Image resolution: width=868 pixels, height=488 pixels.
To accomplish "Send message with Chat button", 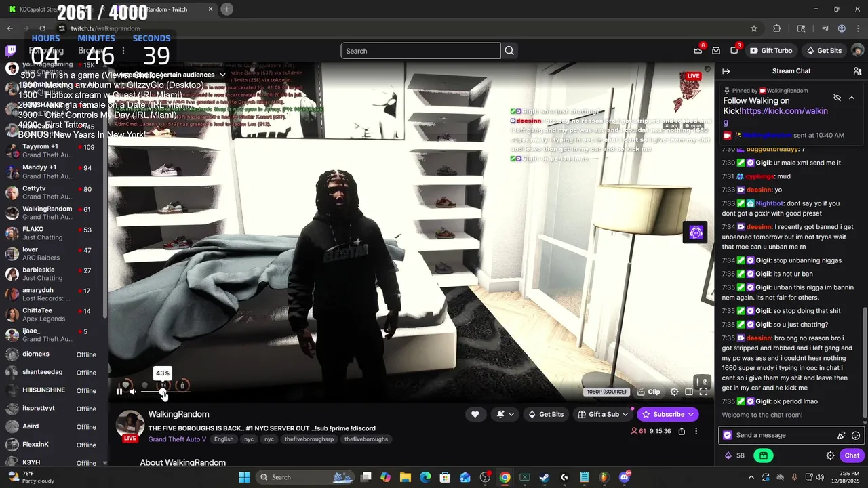I will [852, 455].
